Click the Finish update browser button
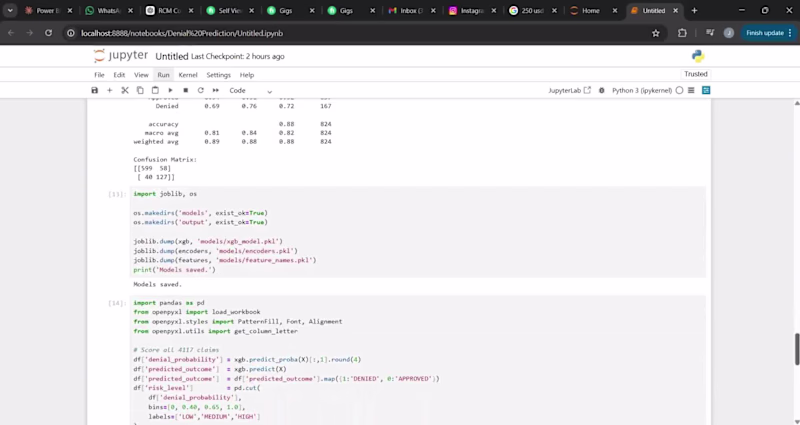The width and height of the screenshot is (800, 425). pos(765,32)
